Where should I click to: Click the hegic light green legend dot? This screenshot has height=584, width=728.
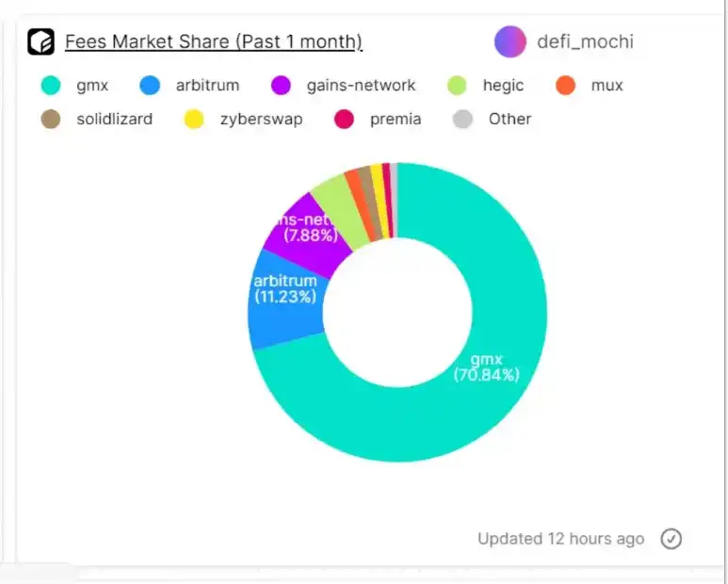point(457,86)
